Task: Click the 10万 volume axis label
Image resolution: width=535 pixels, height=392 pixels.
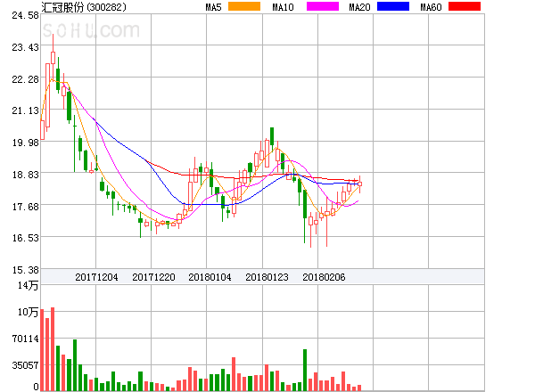Action: [x=28, y=312]
